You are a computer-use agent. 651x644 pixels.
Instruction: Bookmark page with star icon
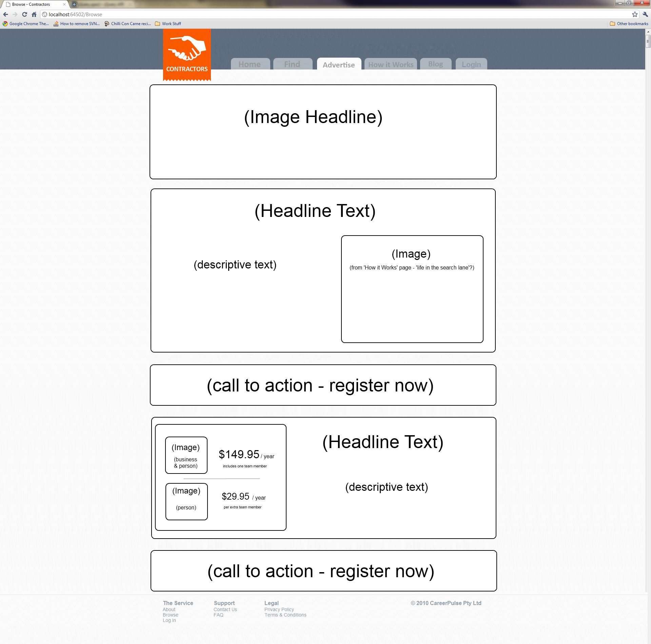click(x=635, y=15)
